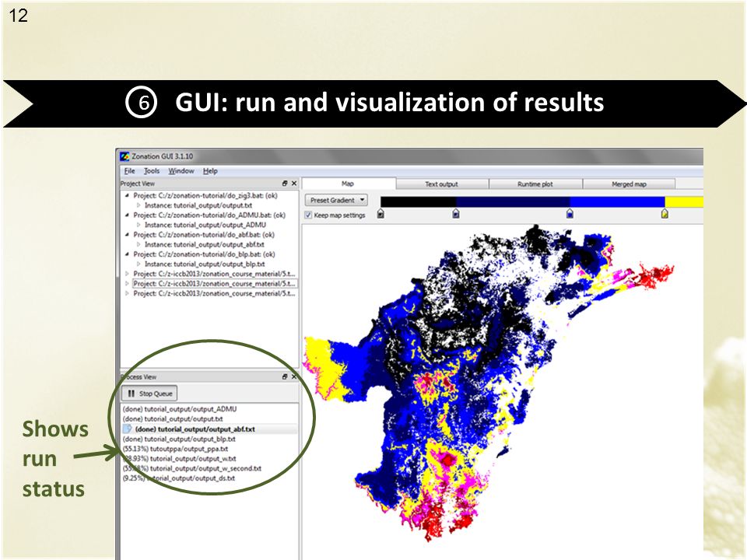Screen dimensions: 747x560
Task: Float the Process View panel
Action: coord(285,376)
